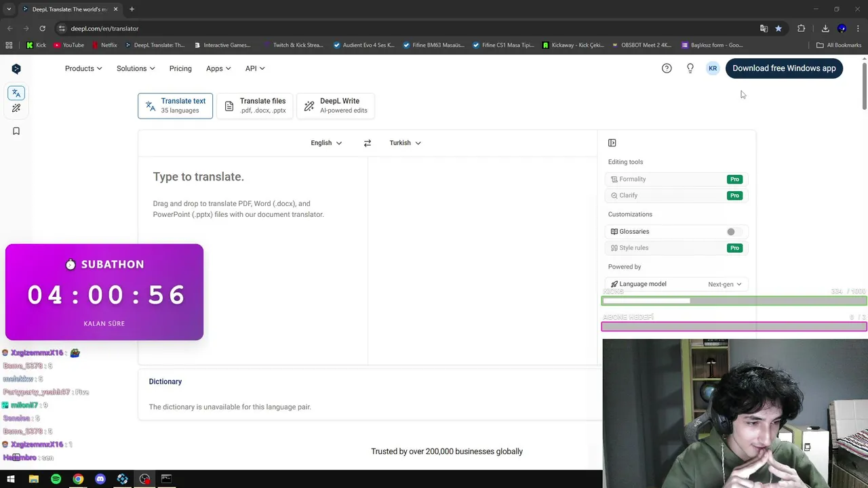Open Formality Pro option
868x488 pixels.
click(676, 179)
